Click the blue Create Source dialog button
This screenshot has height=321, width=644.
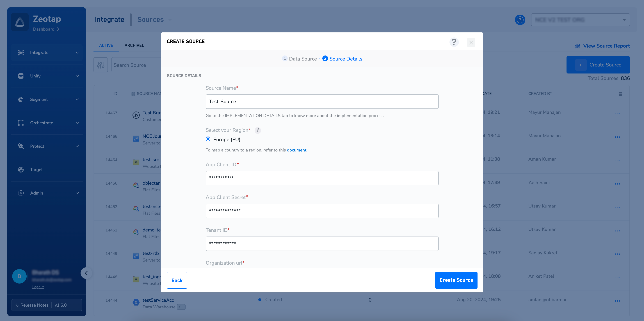pyautogui.click(x=456, y=280)
